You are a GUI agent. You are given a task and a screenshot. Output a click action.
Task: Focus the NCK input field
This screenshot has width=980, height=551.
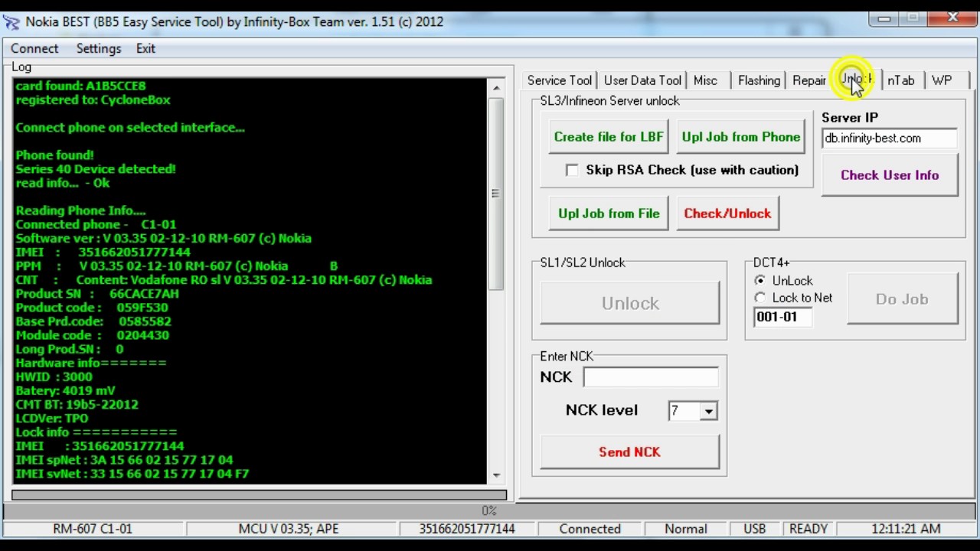651,377
